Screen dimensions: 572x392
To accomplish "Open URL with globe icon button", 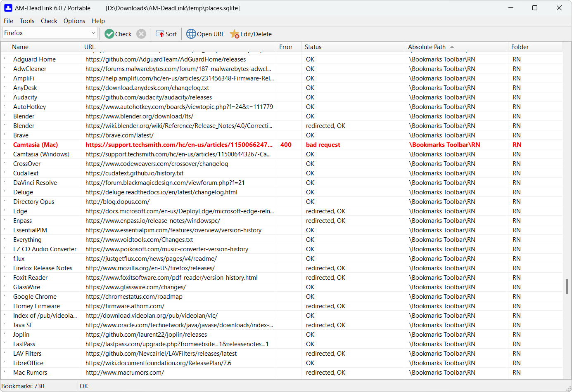I will click(205, 34).
